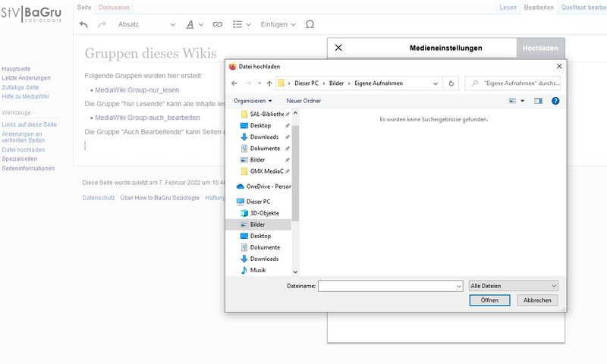607x364 pixels.
Task: Select highlighted Bilder under Dieser PC
Action: [x=259, y=224]
